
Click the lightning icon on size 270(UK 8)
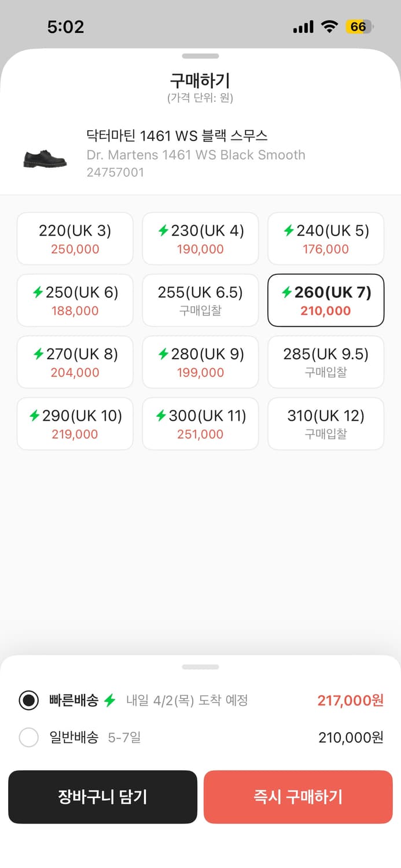(38, 354)
